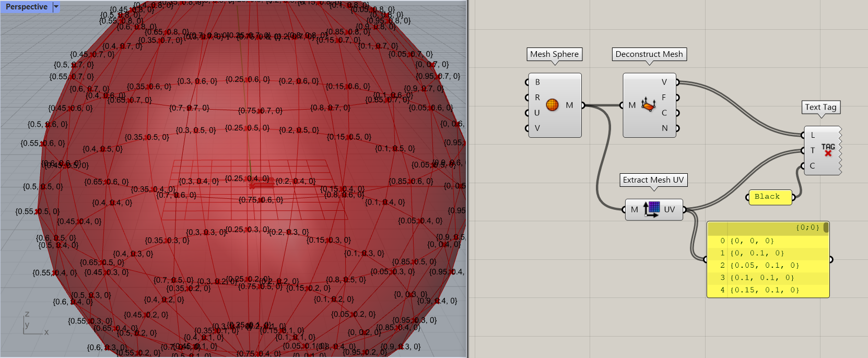The width and height of the screenshot is (868, 358).
Task: Click the Extract Mesh UV component icon
Action: point(651,209)
